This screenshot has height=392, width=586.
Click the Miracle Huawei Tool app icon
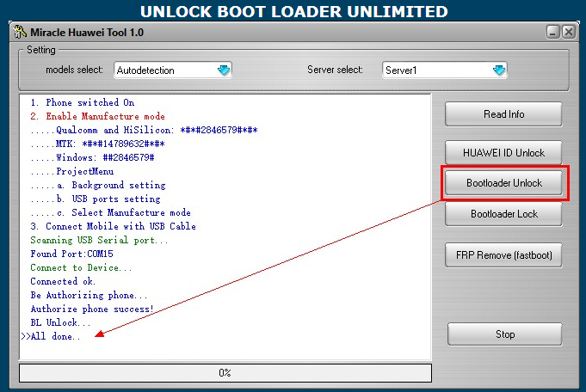[x=20, y=32]
